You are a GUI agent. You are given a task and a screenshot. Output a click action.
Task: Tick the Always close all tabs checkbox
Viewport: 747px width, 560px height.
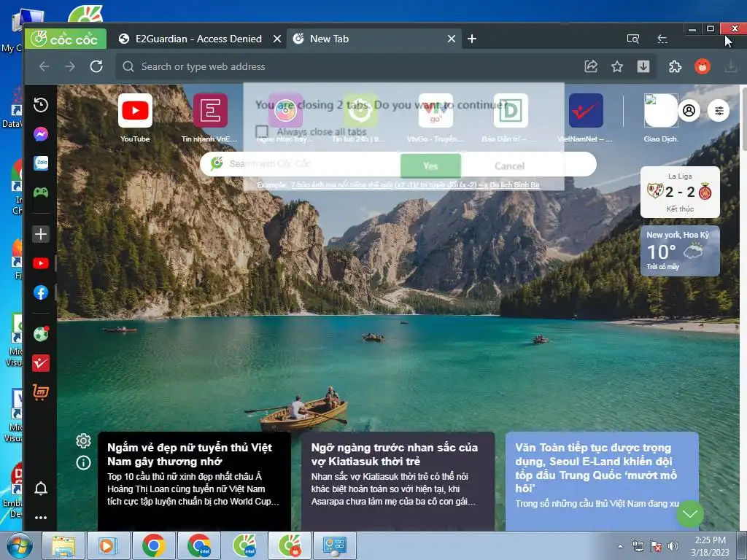pyautogui.click(x=262, y=131)
